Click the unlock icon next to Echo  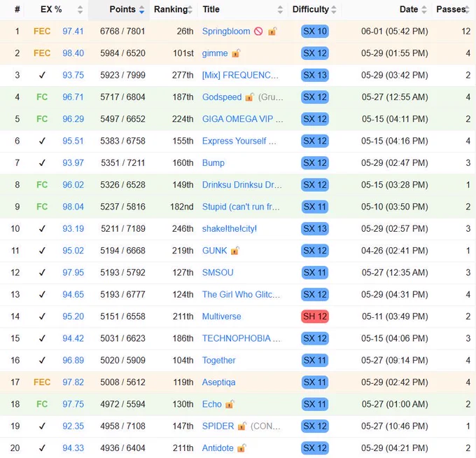tap(230, 404)
